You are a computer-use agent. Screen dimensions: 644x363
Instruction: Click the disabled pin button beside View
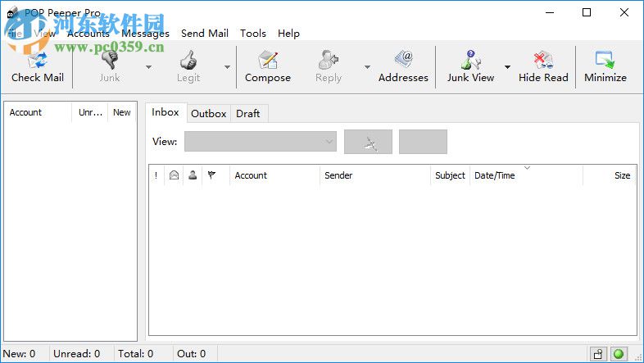pyautogui.click(x=368, y=142)
